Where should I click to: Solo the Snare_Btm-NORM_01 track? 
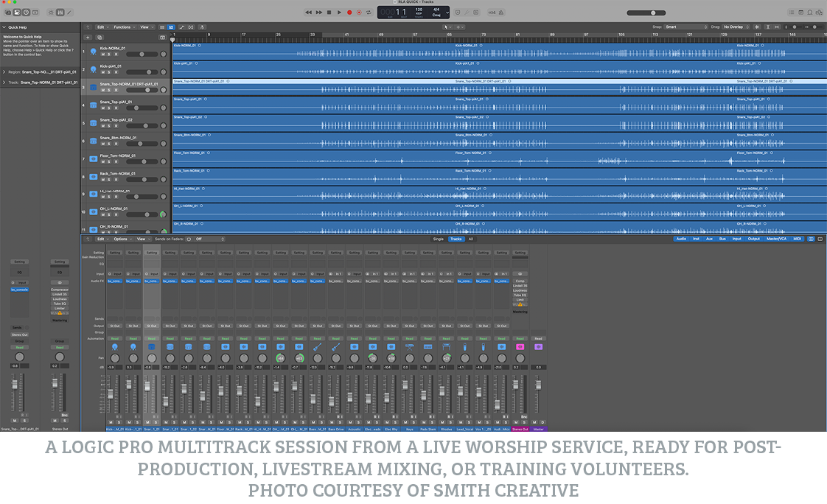click(109, 144)
